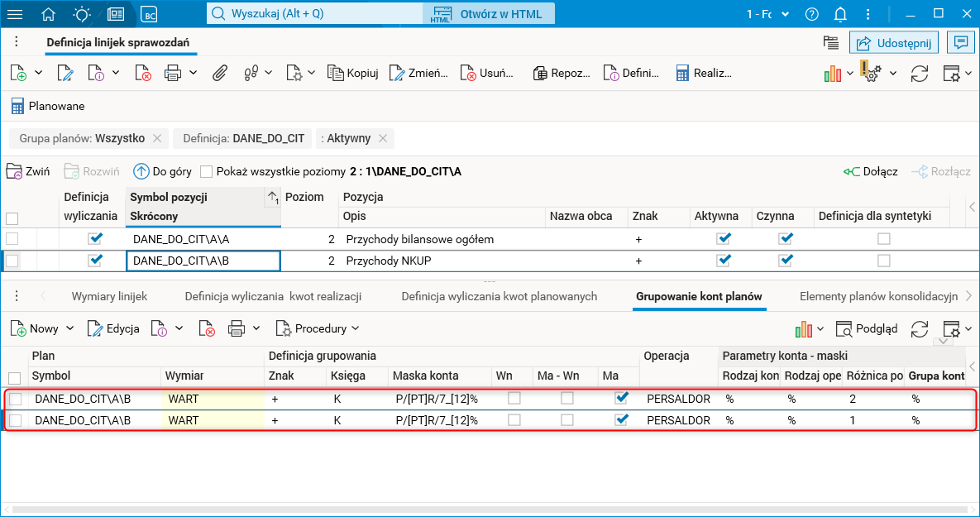
Task: Switch to Wymiary linijek tab
Action: [109, 296]
